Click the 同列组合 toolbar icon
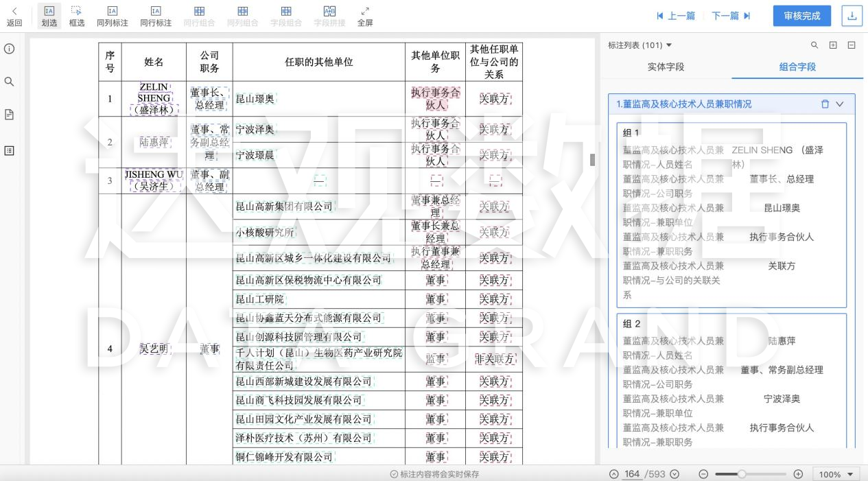The width and height of the screenshot is (868, 481). tap(242, 16)
